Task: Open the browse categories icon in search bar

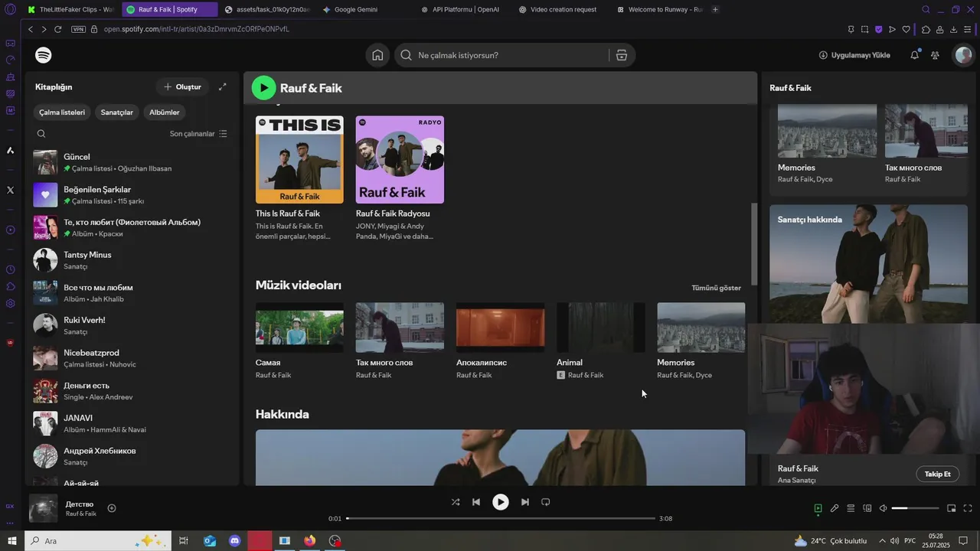Action: coord(621,55)
